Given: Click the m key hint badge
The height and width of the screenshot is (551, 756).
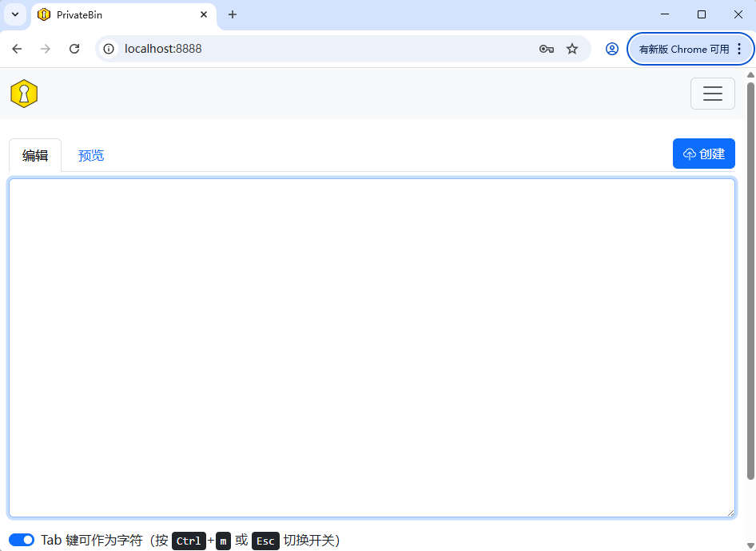Looking at the screenshot, I should click(x=223, y=541).
